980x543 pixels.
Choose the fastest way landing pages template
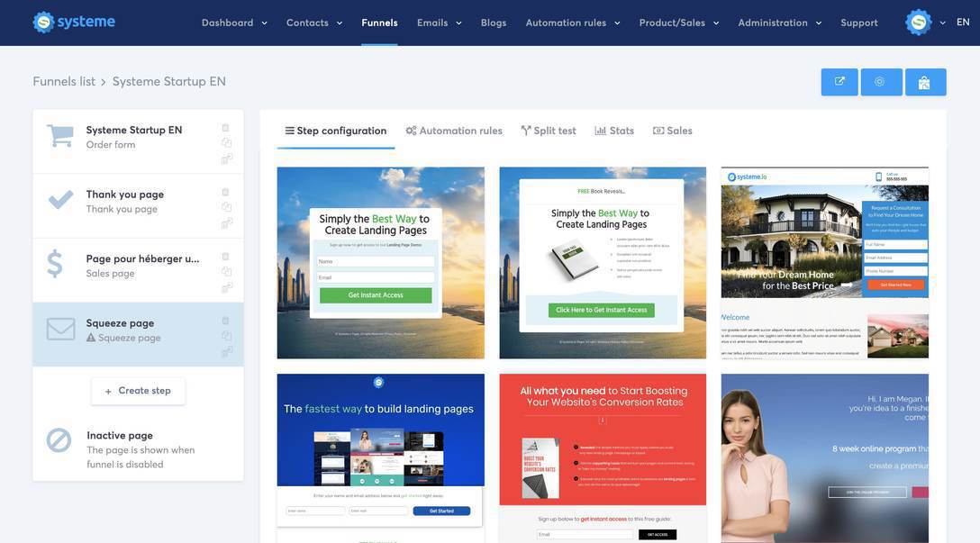click(381, 458)
